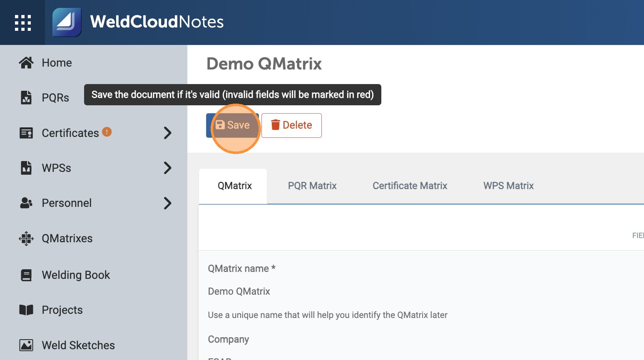The width and height of the screenshot is (644, 360).
Task: Click the Projects open-book icon
Action: [26, 310]
